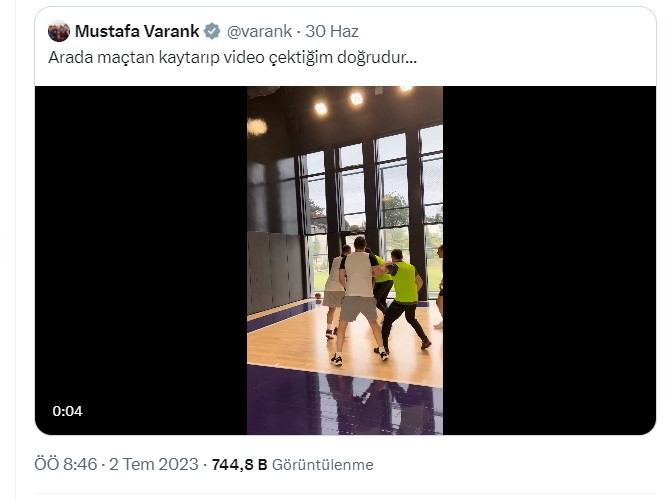Open the 744,8 B view count
Screen dimensions: 670x501
coord(239,465)
